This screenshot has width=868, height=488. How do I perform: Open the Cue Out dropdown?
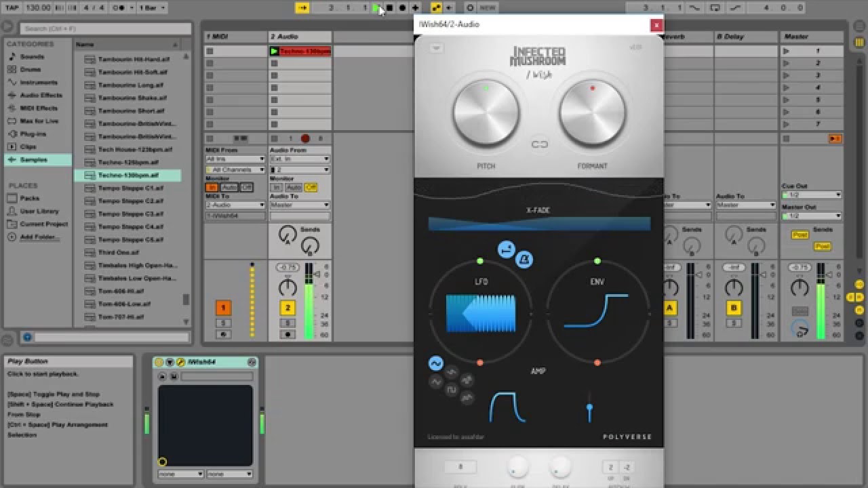pos(812,195)
